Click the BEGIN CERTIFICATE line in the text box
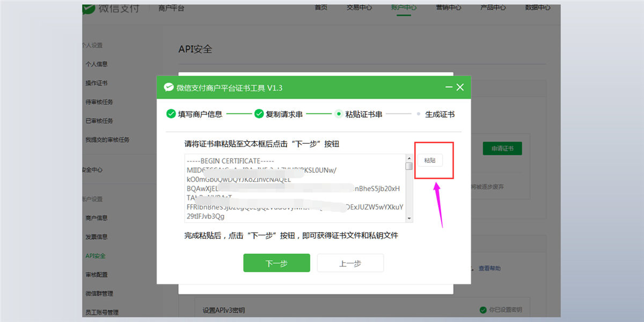 [x=230, y=161]
